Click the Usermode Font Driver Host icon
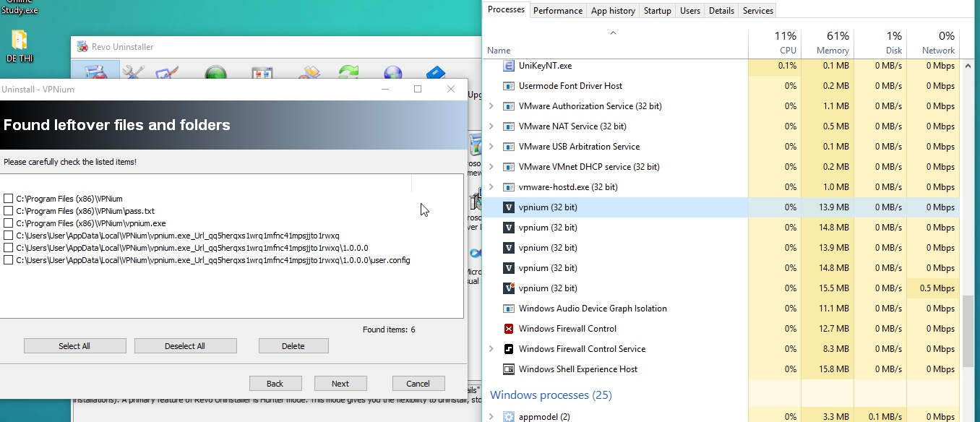Viewport: 980px width, 422px height. (x=508, y=86)
